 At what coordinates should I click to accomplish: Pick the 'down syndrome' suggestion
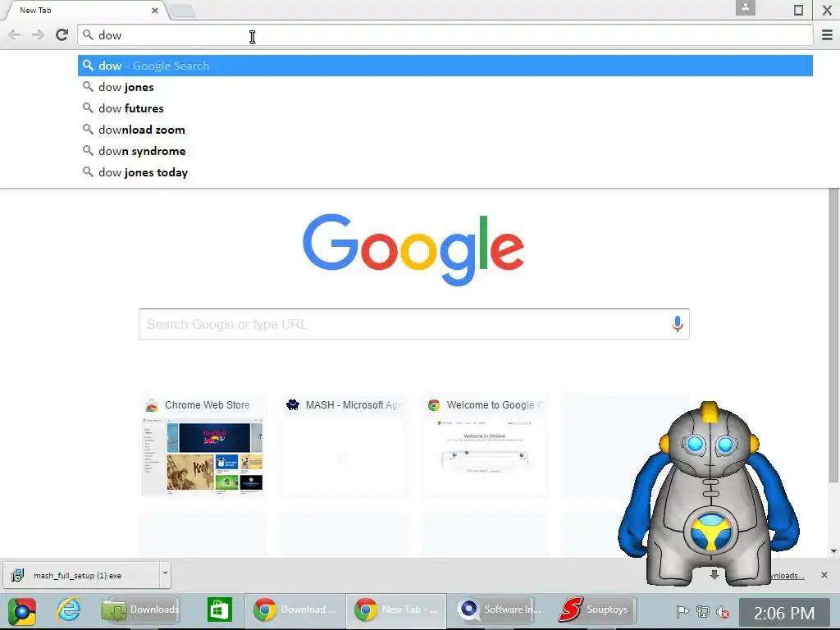445,151
